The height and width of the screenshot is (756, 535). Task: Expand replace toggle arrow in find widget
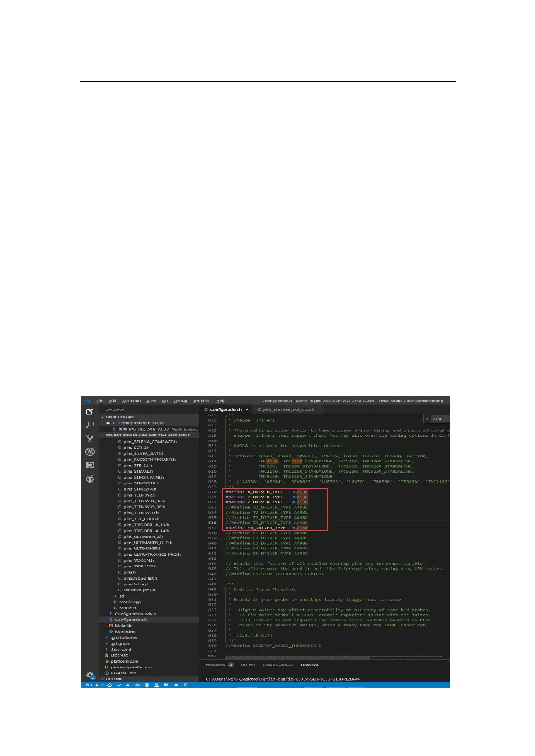[x=427, y=419]
